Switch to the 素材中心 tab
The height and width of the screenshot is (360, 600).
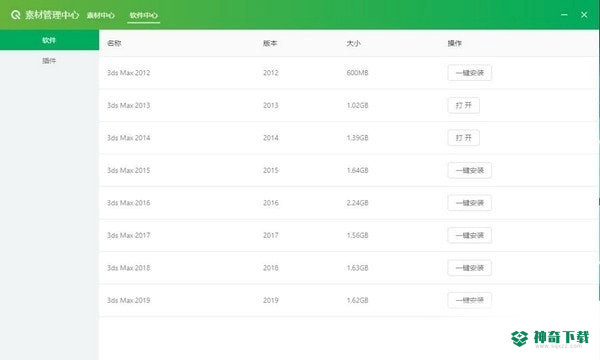point(101,15)
